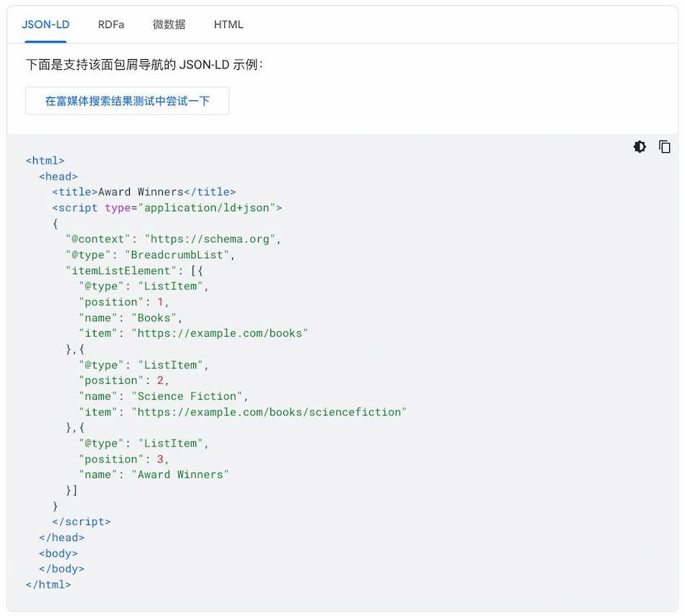Toggle dark code theme icon
Screen dimensions: 685x616
tap(640, 147)
